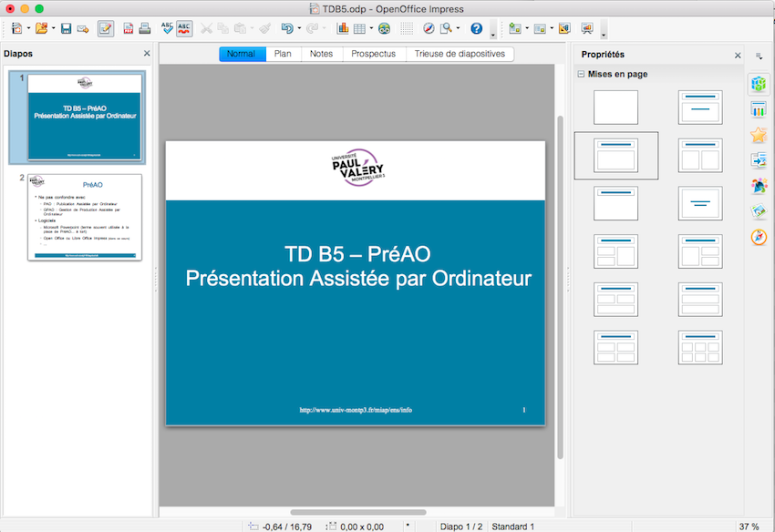Open sidebar settings menu icon
This screenshot has width=775, height=532.
pyautogui.click(x=759, y=56)
